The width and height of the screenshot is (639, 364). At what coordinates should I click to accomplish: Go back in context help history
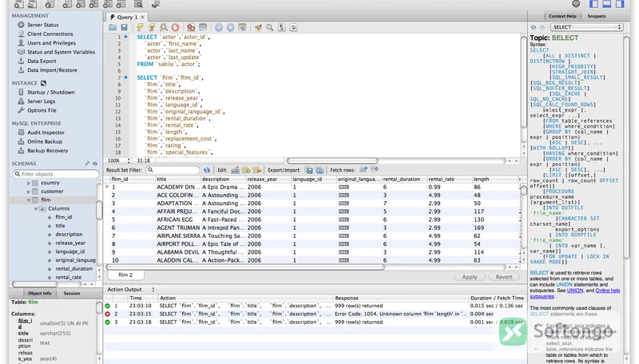(533, 27)
